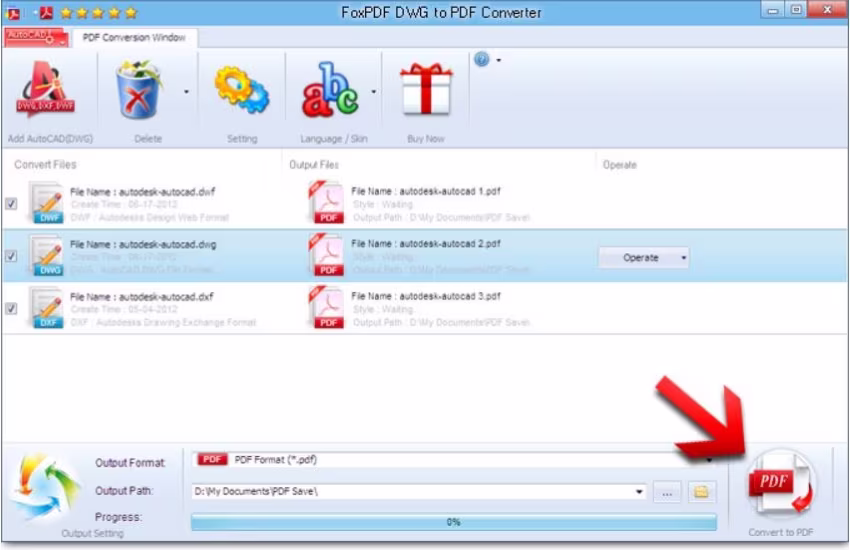Expand the Delete dropdown arrow
This screenshot has width=850, height=550.
click(186, 92)
